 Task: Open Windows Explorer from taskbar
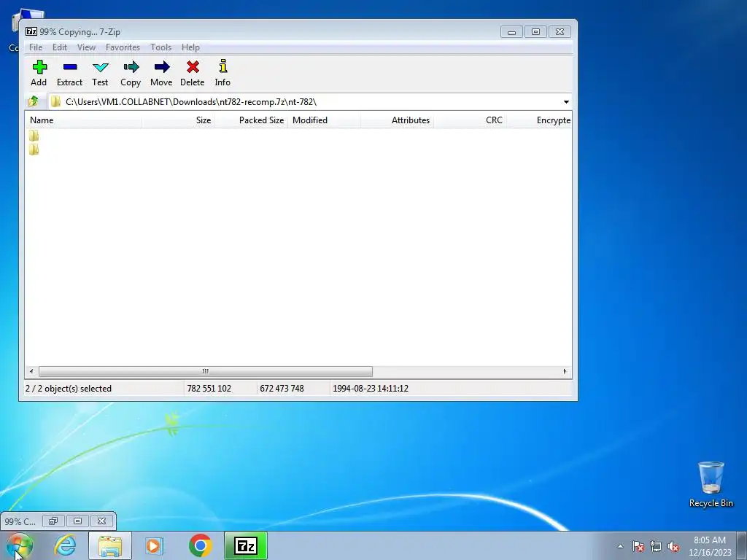(x=110, y=545)
